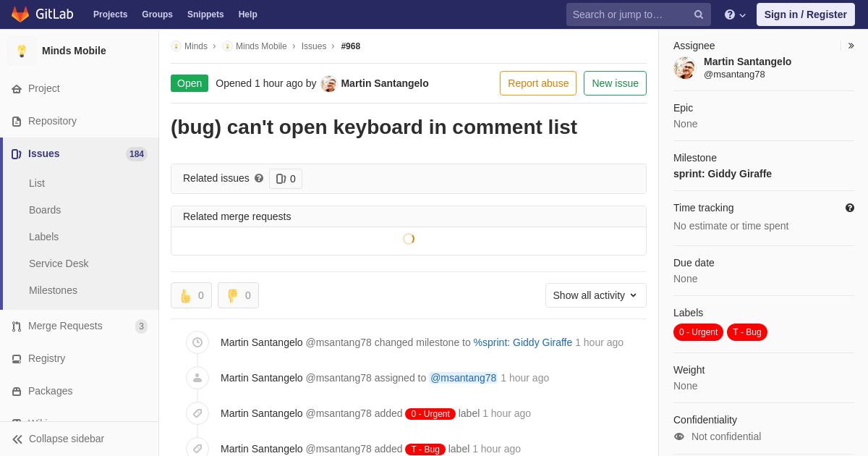868x456 pixels.
Task: Click the Collapse sidebar chevrons icon
Action: pyautogui.click(x=17, y=439)
